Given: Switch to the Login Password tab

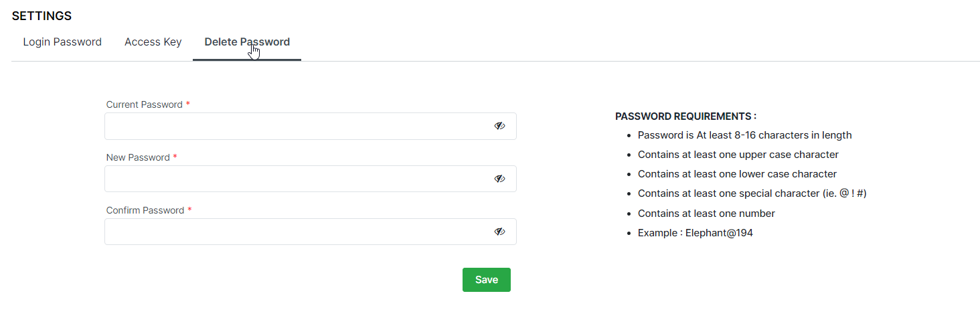Looking at the screenshot, I should click(62, 42).
